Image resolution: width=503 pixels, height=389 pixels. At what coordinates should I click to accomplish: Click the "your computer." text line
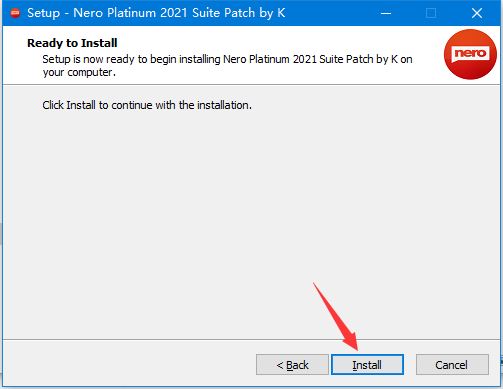click(x=79, y=72)
